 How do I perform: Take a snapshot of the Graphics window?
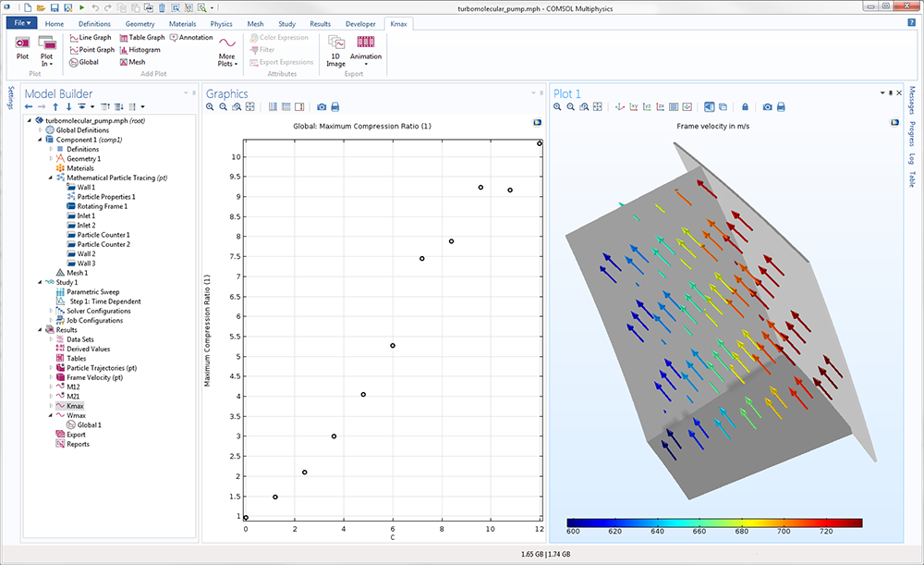(x=322, y=107)
